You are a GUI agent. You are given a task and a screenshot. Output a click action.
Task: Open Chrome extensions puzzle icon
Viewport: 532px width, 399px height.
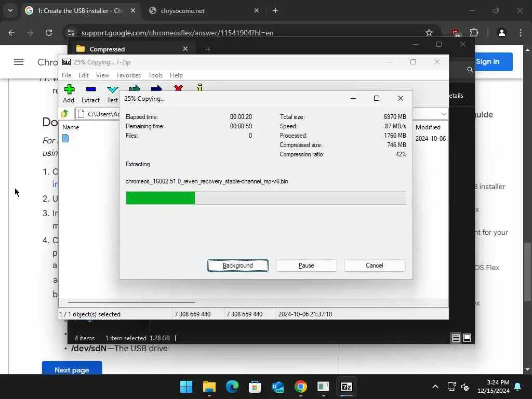(x=474, y=33)
